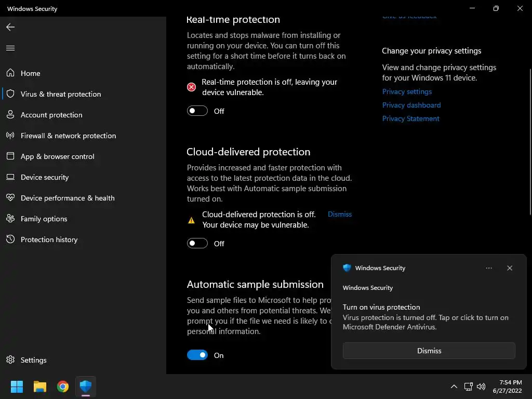Click the App & browser control window icon

point(10,156)
